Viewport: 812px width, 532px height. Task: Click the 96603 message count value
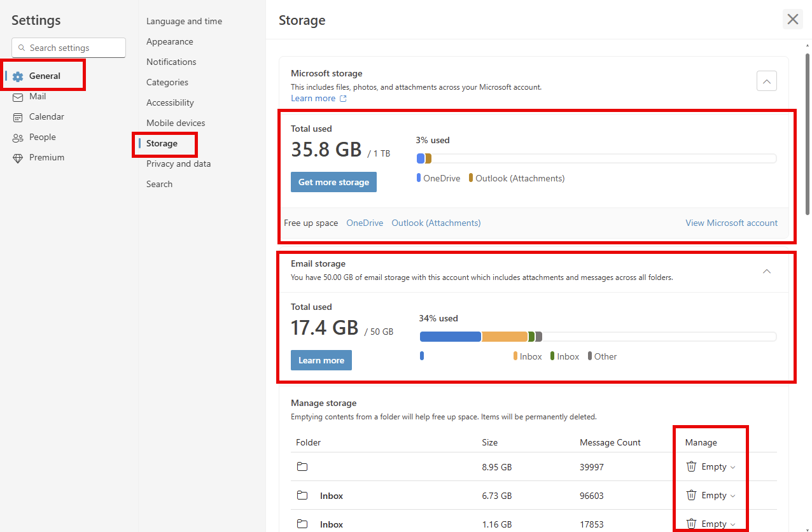coord(592,496)
